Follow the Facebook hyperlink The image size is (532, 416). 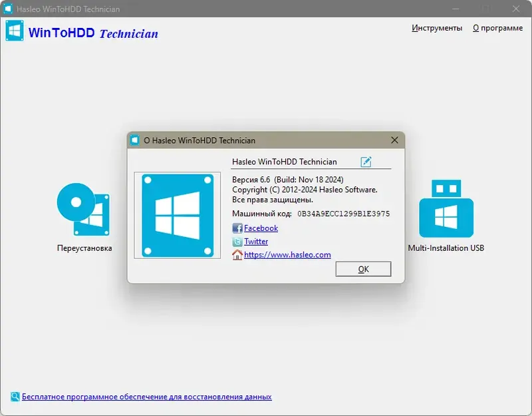pyautogui.click(x=260, y=228)
